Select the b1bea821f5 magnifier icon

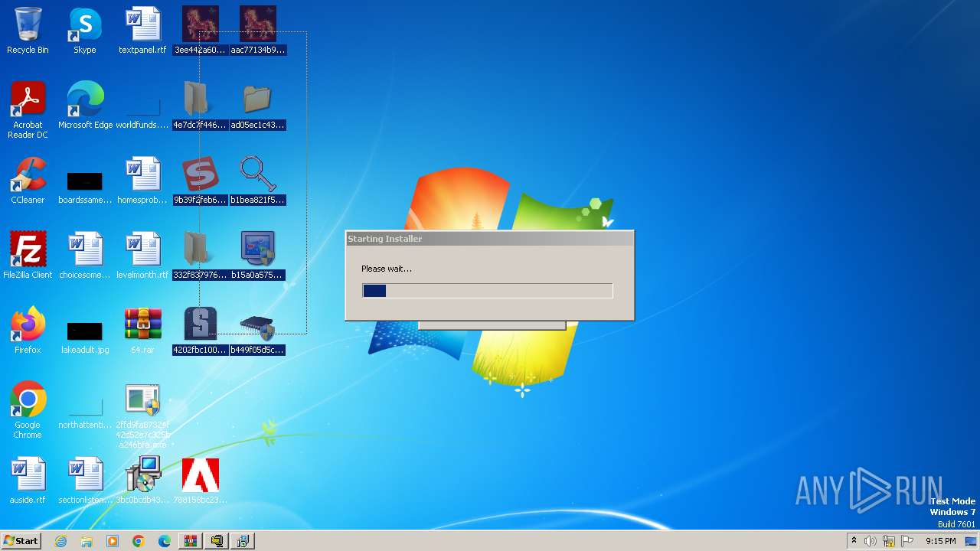point(258,181)
